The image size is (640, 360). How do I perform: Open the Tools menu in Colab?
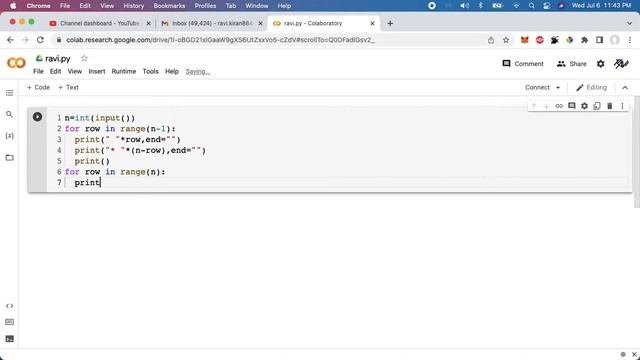tap(151, 71)
